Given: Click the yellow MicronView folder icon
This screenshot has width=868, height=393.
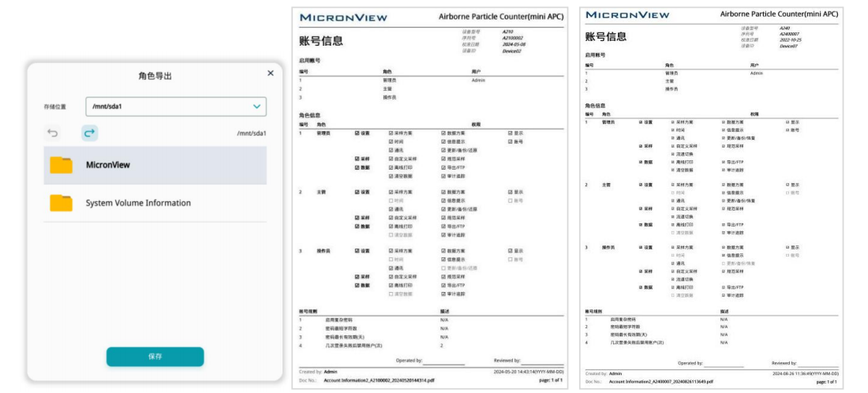Looking at the screenshot, I should [x=61, y=165].
